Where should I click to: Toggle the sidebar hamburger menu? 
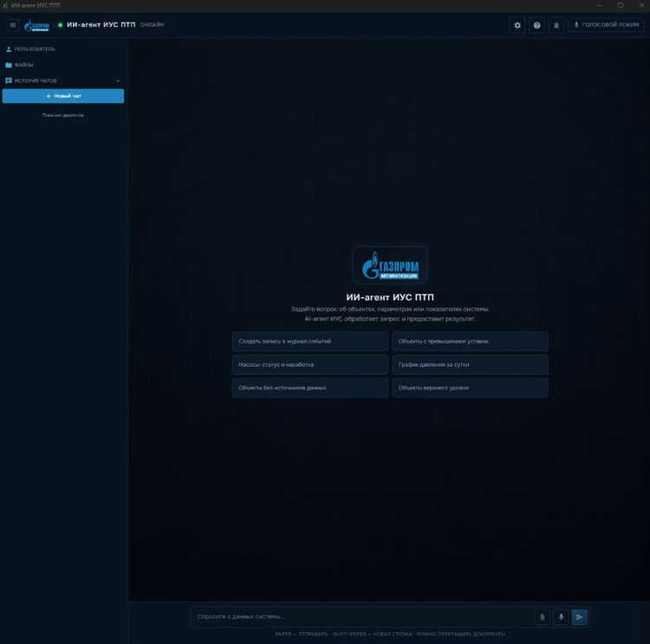(13, 25)
